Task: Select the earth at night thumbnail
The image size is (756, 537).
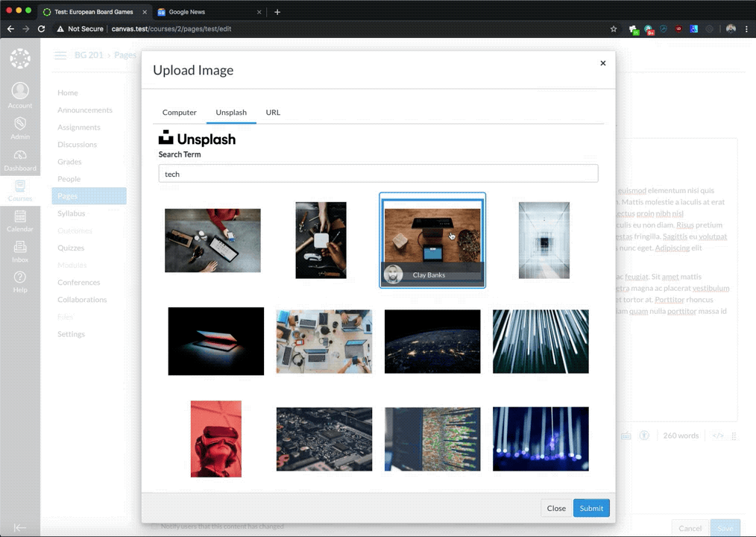Action: pos(432,341)
